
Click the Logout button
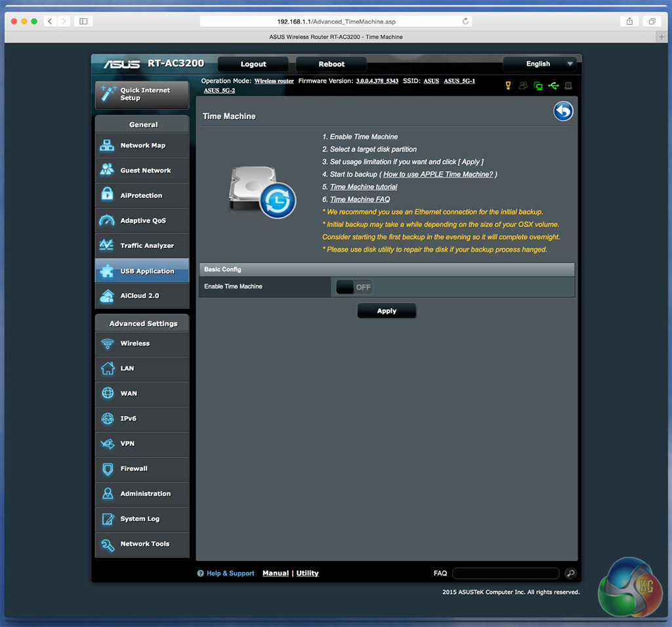tap(253, 64)
